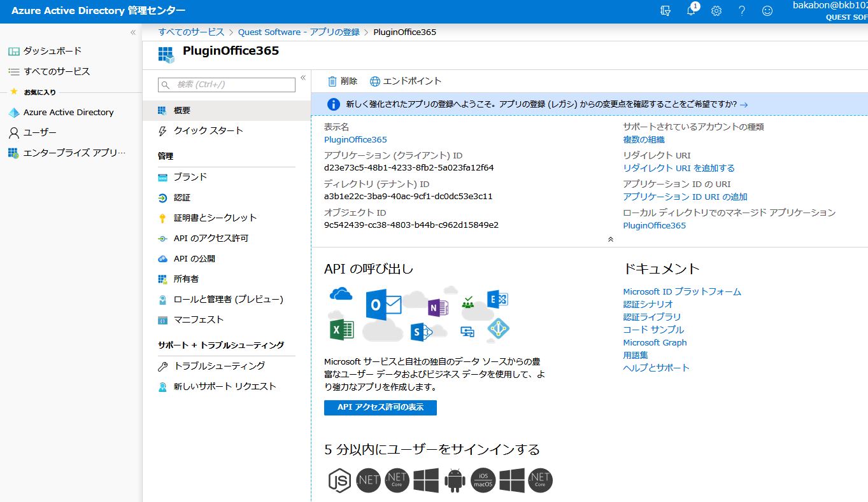Open the bakabon account menu

830,11
